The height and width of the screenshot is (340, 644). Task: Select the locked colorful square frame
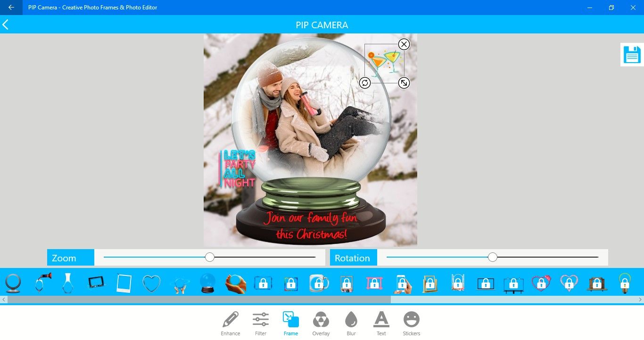coord(291,283)
